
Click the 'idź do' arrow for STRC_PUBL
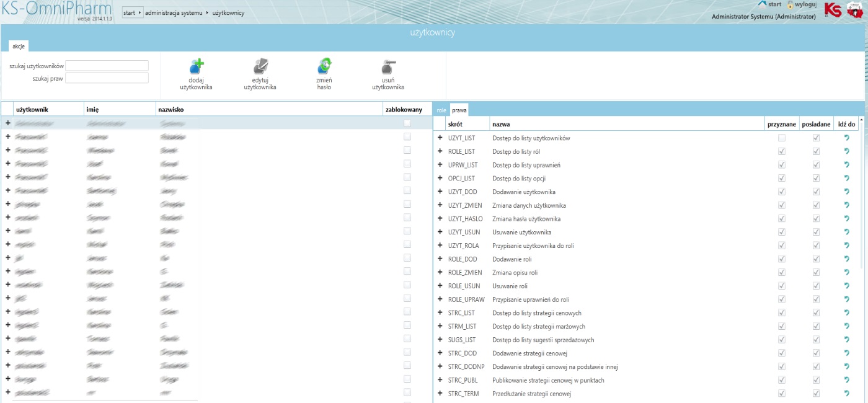pyautogui.click(x=846, y=380)
